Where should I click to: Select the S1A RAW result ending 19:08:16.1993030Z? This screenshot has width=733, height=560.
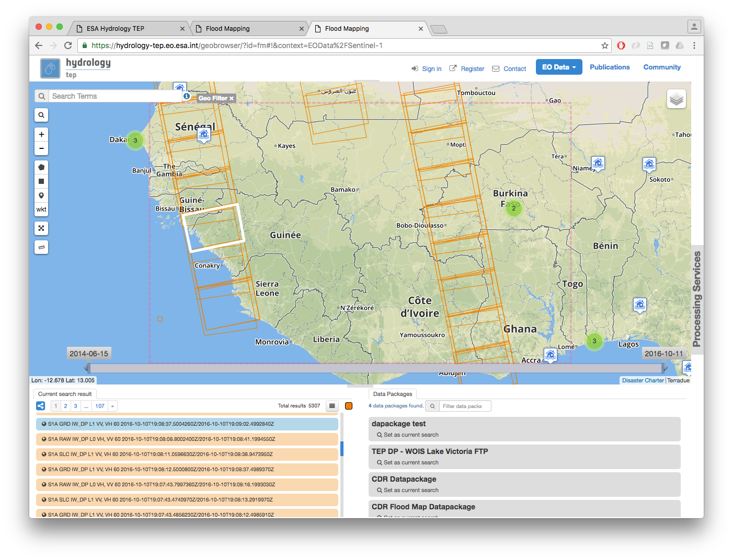click(x=187, y=485)
